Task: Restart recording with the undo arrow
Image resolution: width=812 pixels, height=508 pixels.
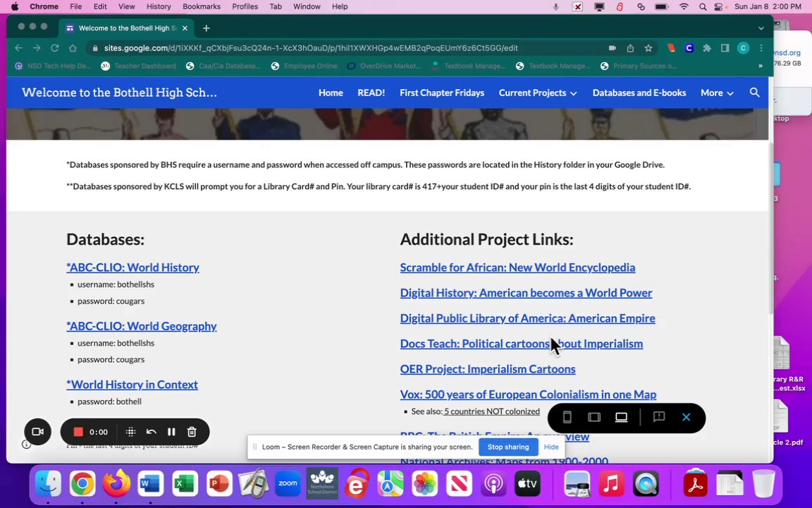Action: click(x=151, y=432)
